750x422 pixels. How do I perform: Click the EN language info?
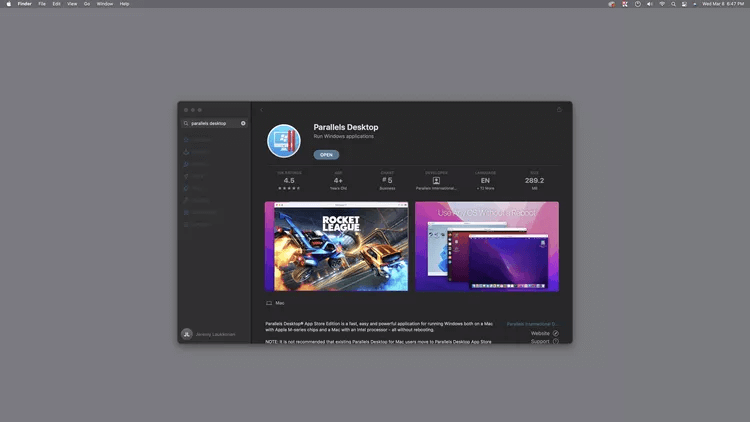pyautogui.click(x=485, y=180)
